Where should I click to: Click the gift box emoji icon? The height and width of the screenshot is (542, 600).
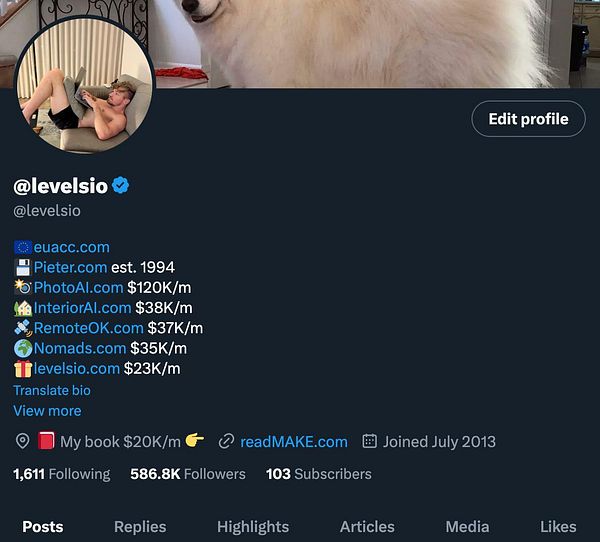23,369
